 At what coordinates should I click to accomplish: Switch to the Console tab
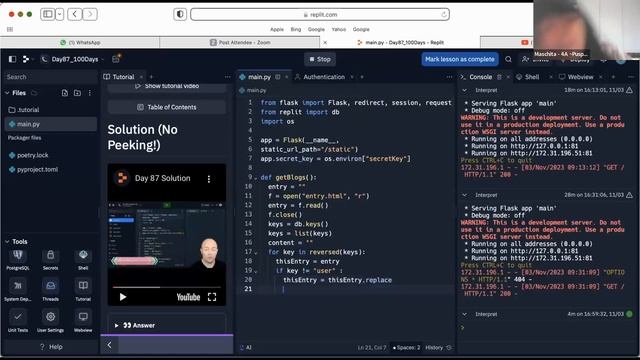[480, 77]
